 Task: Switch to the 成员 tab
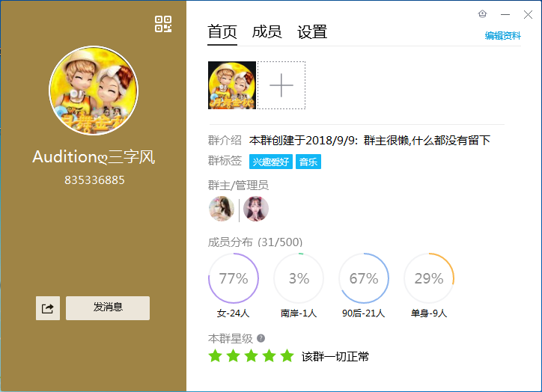pos(267,32)
